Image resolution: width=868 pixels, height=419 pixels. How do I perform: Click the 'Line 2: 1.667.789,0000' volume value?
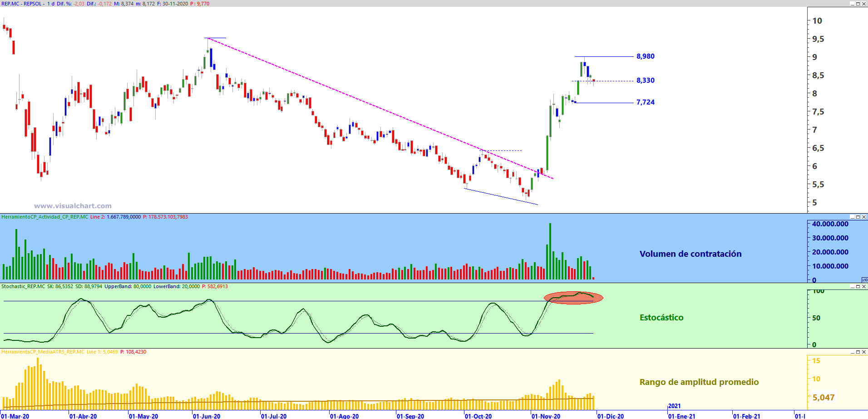(115, 217)
